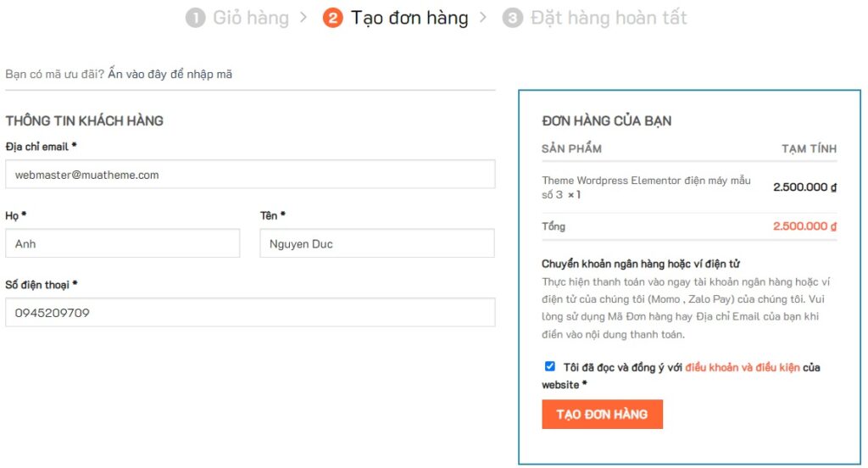The width and height of the screenshot is (868, 468).
Task: Focus the Địa chỉ email input field
Action: click(x=250, y=175)
